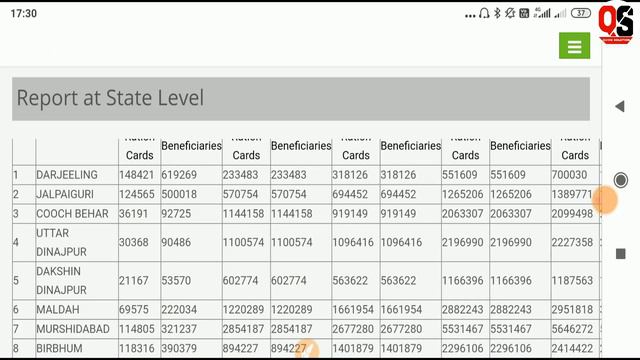Click the value 390379 in Birbhum row
Screen dimensions: 640x360
pos(179,349)
